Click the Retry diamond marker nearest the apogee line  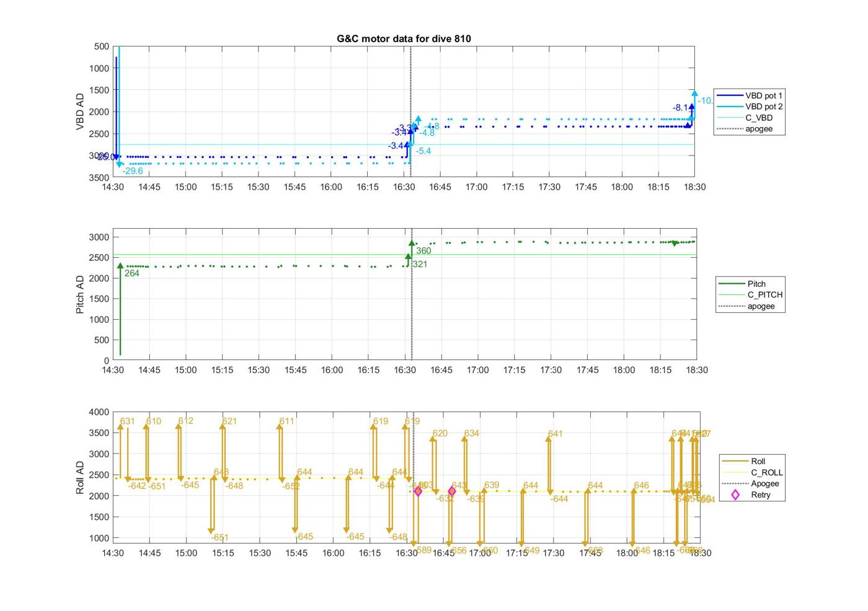(x=418, y=491)
